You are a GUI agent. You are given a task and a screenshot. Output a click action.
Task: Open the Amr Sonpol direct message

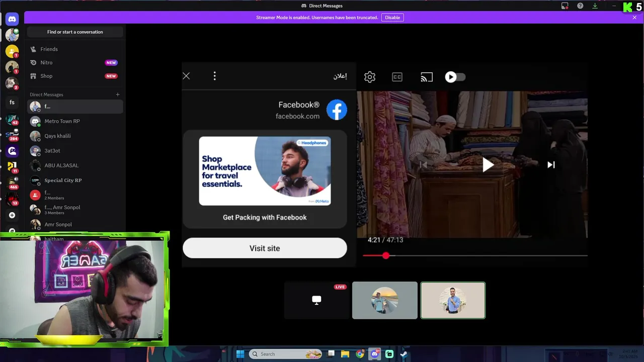(75, 224)
